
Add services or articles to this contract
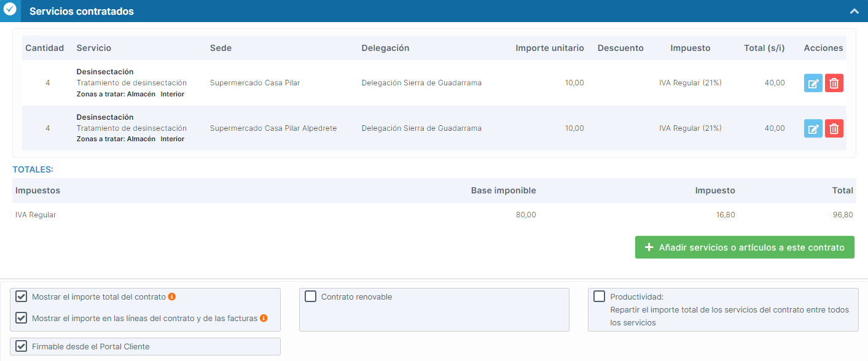(x=745, y=247)
